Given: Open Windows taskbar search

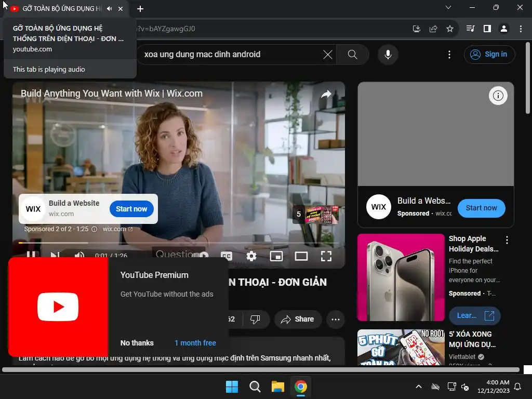Looking at the screenshot, I should pyautogui.click(x=255, y=387).
